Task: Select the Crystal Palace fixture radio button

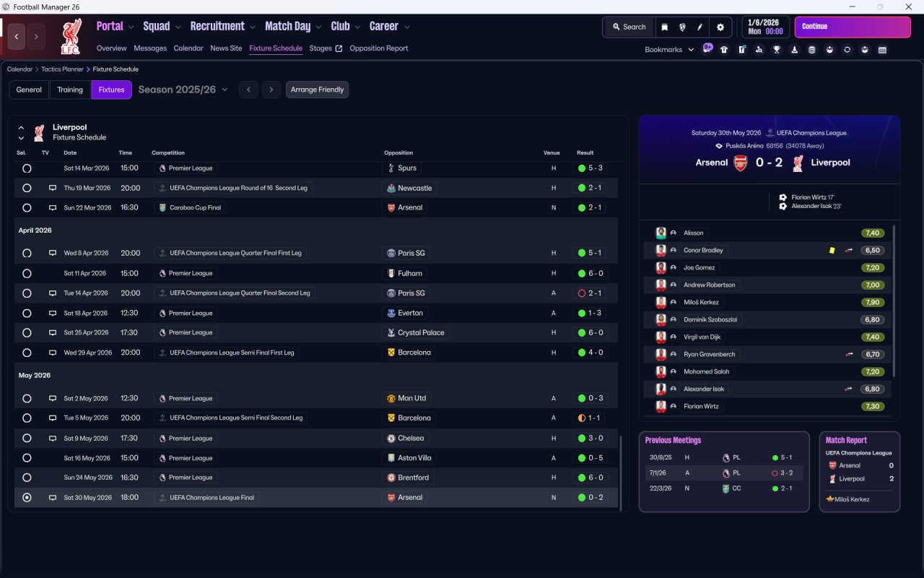Action: tap(27, 333)
